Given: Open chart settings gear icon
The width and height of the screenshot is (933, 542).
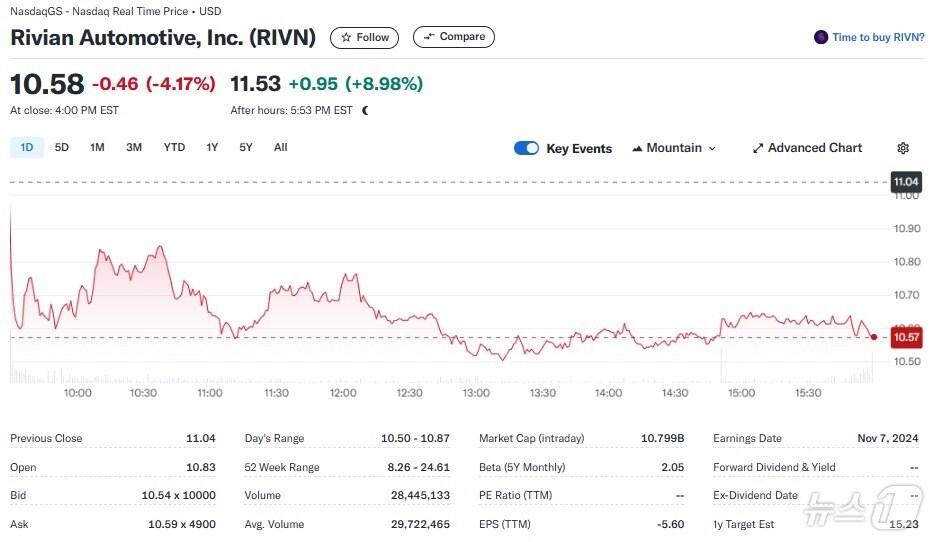Looking at the screenshot, I should 903,148.
